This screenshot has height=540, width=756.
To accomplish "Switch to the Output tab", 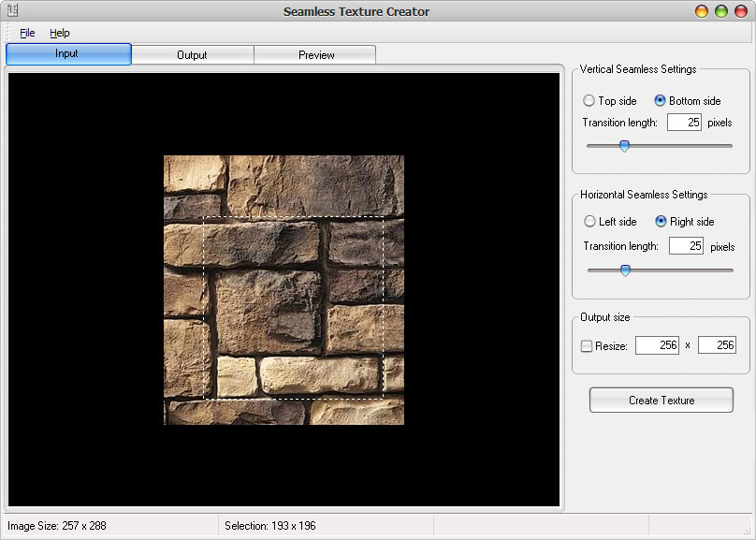I will point(192,54).
